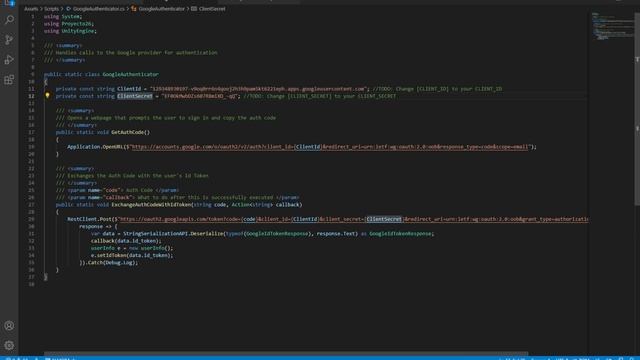Screen dimensions: 640x360
Task: Click the param name="callback" doc comment
Action: 177,198
